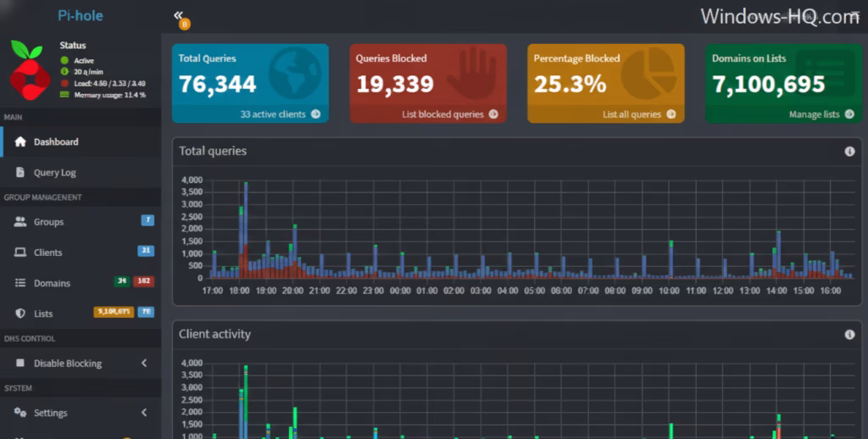Click the hand icon on Queries Blocked card
The width and height of the screenshot is (868, 439).
[471, 73]
